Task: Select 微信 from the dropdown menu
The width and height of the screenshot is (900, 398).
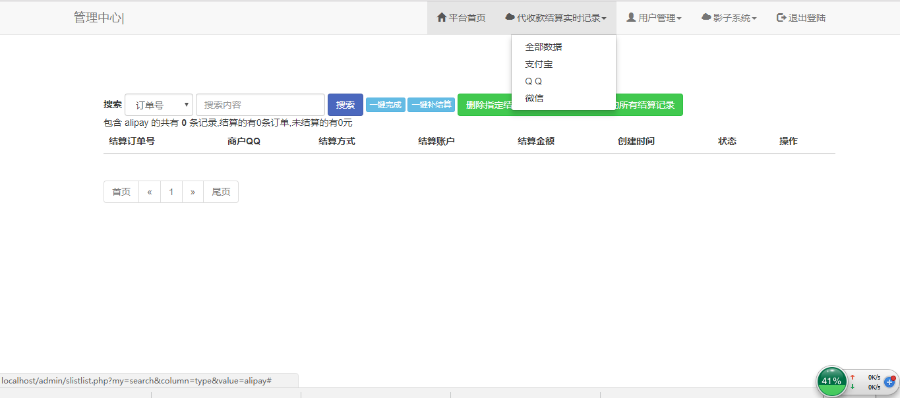Action: coord(564,98)
